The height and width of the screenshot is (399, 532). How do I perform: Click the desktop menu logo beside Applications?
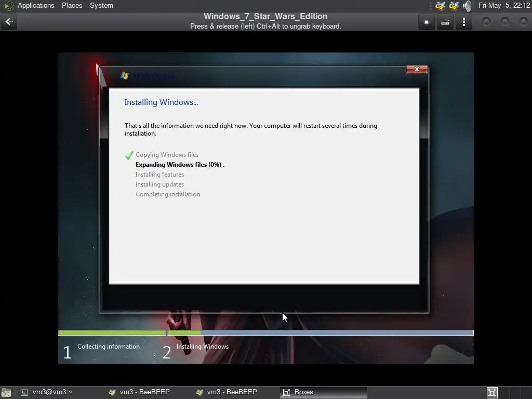point(8,6)
